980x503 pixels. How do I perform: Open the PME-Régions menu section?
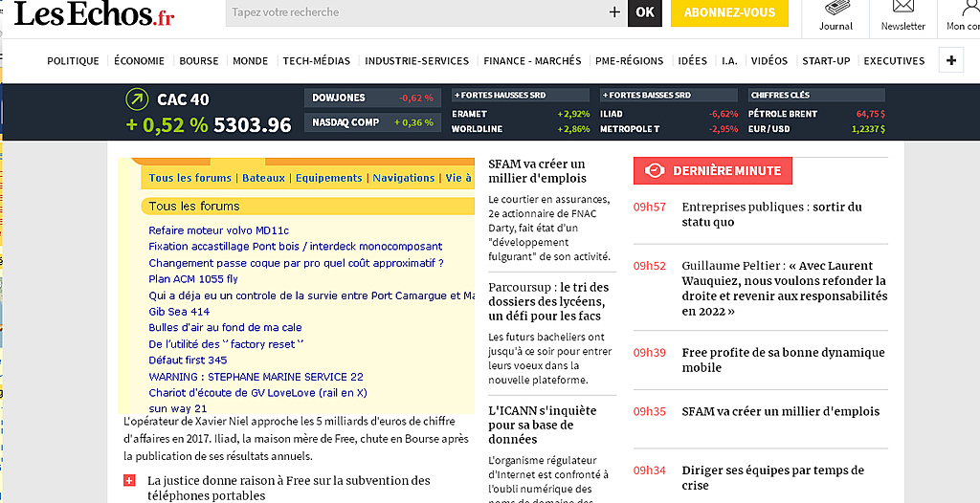click(x=630, y=60)
